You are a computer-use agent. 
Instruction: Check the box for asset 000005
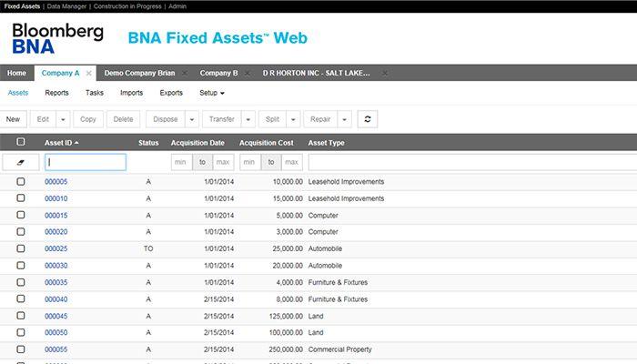point(21,181)
